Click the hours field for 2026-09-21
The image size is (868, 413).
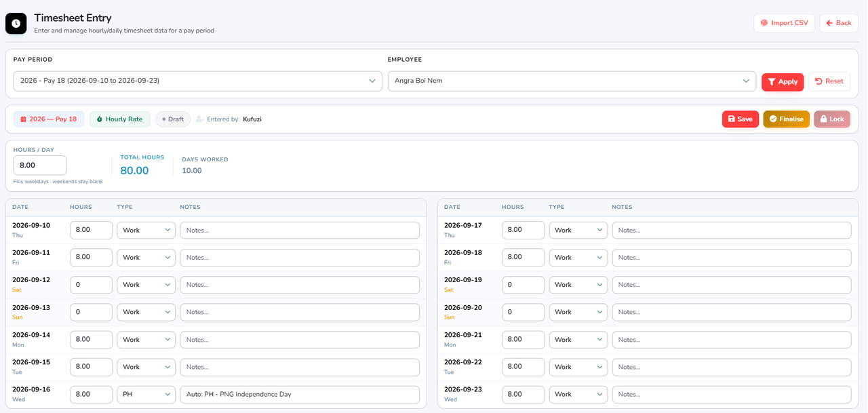click(523, 339)
